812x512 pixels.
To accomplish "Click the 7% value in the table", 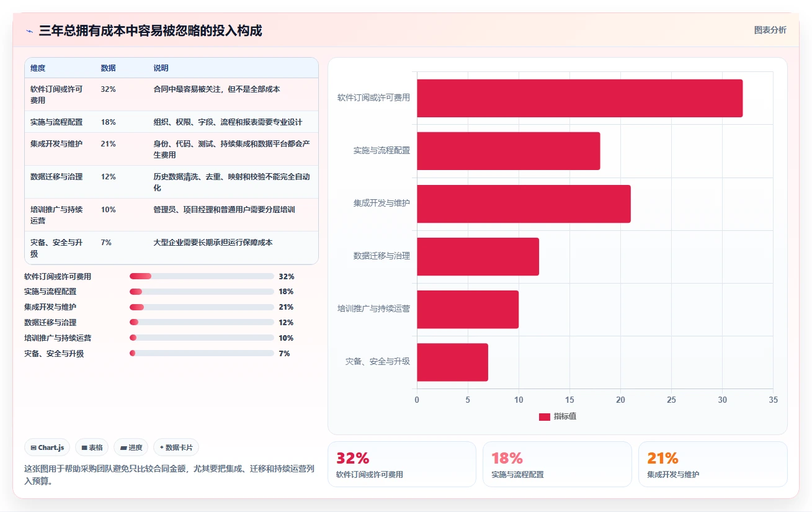I will (x=106, y=243).
